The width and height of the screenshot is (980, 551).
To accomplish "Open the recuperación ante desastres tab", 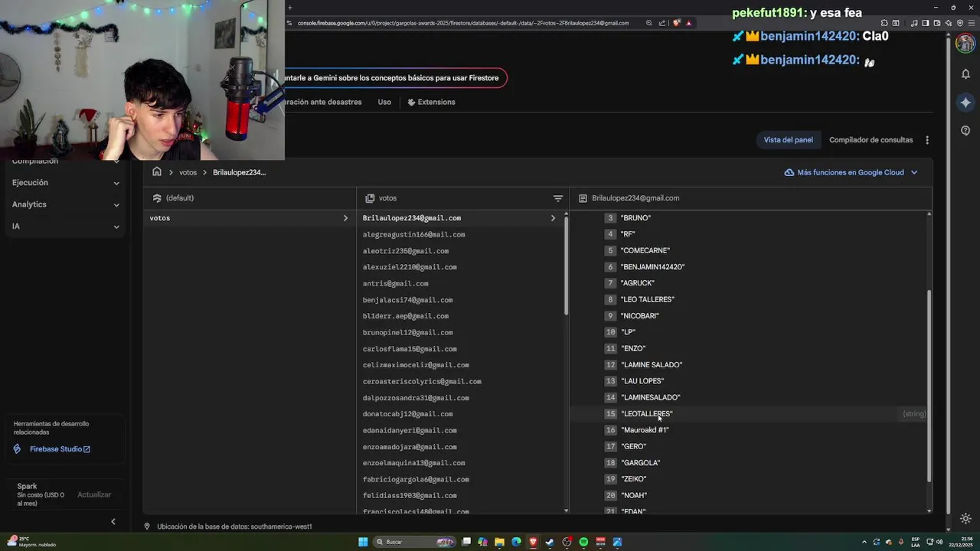I will [322, 102].
